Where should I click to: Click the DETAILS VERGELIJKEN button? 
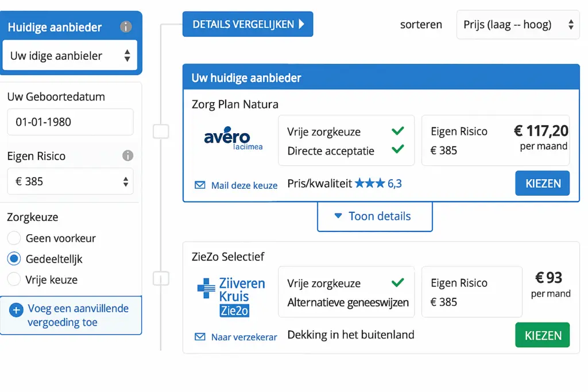[x=247, y=24]
